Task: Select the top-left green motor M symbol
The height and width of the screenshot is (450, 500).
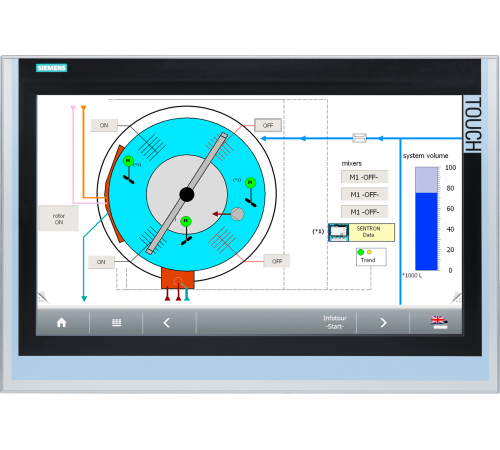Action: click(128, 161)
